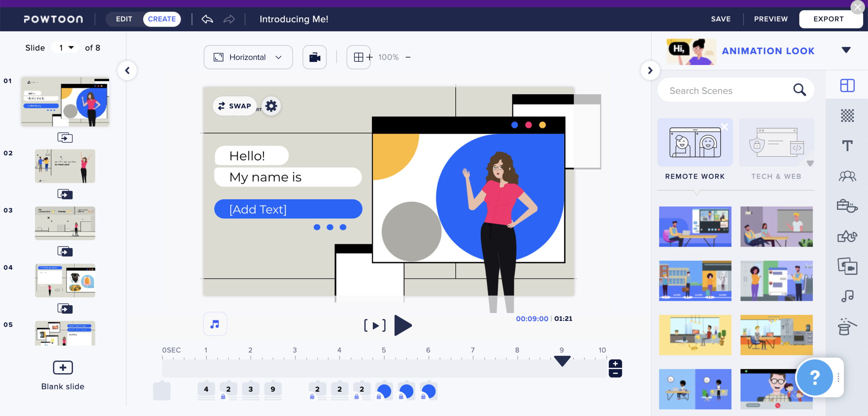This screenshot has width=868, height=416.
Task: Click the soundtrack music button below canvas
Action: click(x=215, y=324)
